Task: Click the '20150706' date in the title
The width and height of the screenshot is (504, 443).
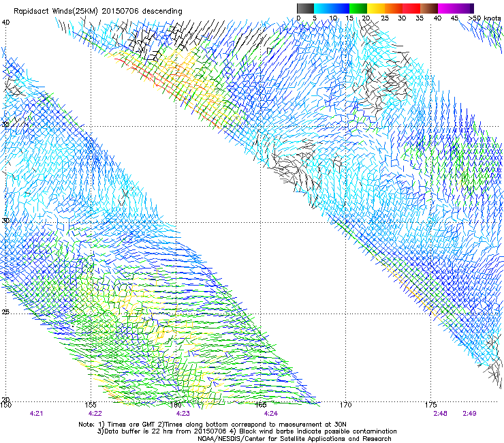Action: tap(120, 11)
